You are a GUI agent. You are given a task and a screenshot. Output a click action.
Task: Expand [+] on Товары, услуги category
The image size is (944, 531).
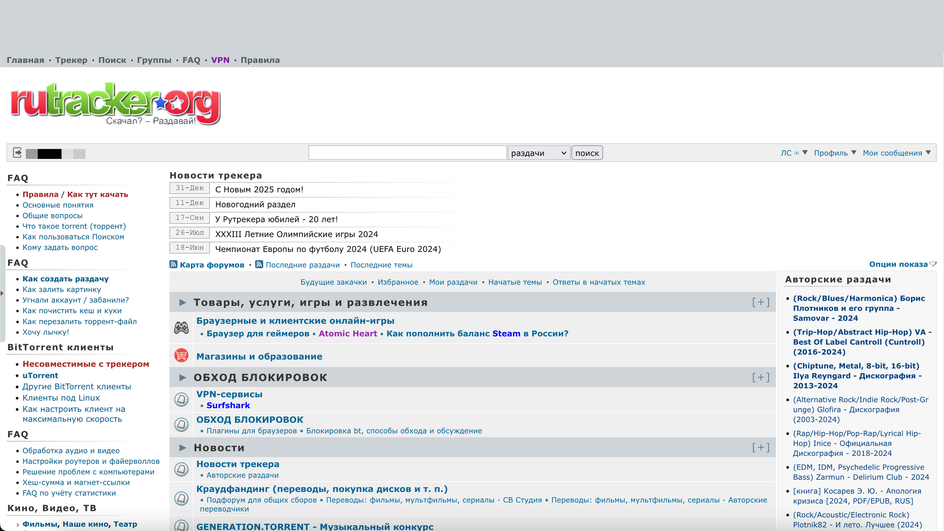(x=760, y=302)
